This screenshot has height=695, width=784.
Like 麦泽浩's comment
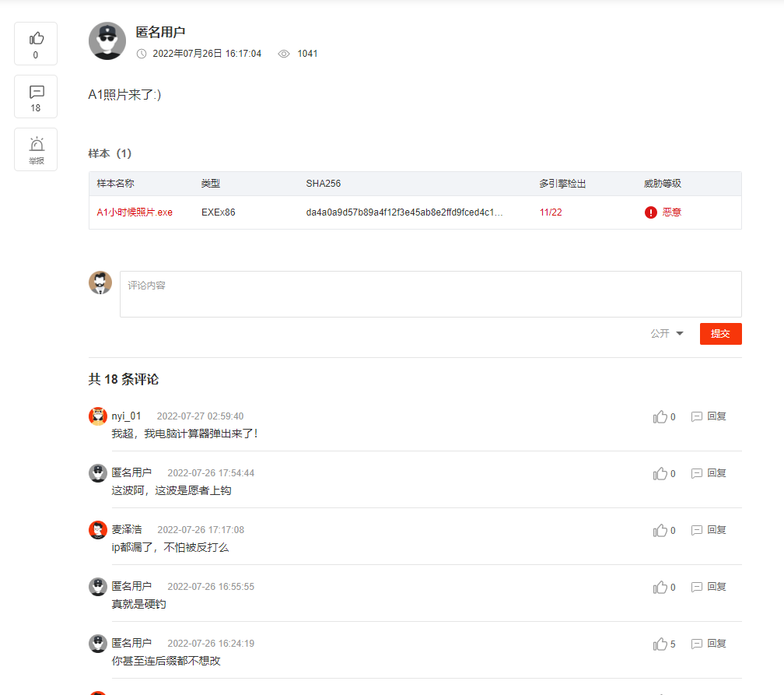point(663,530)
